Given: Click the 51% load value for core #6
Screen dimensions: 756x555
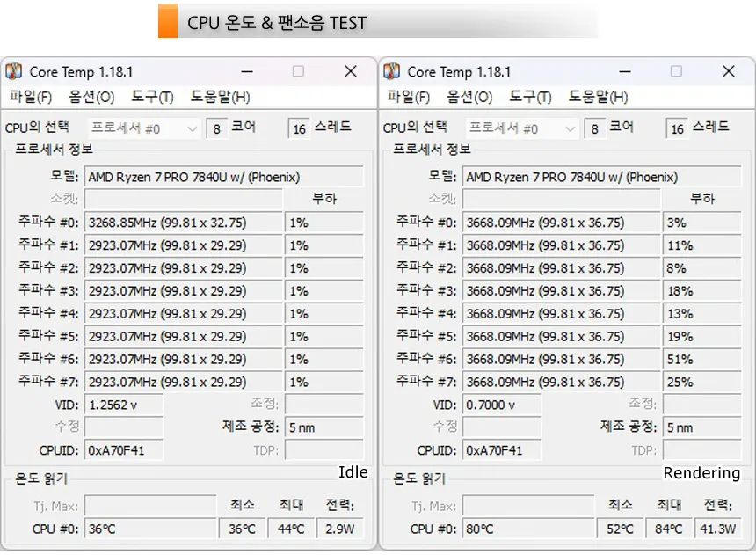Looking at the screenshot, I should pos(701,359).
